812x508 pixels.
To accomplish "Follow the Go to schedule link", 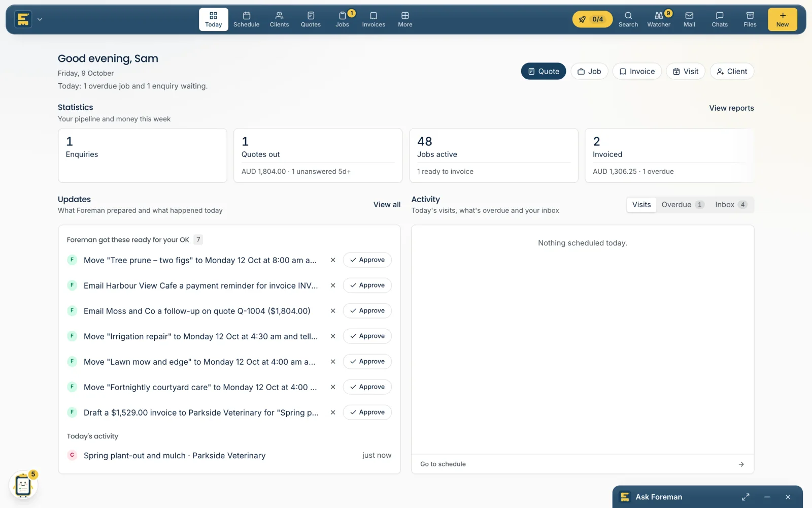I will coord(583,464).
